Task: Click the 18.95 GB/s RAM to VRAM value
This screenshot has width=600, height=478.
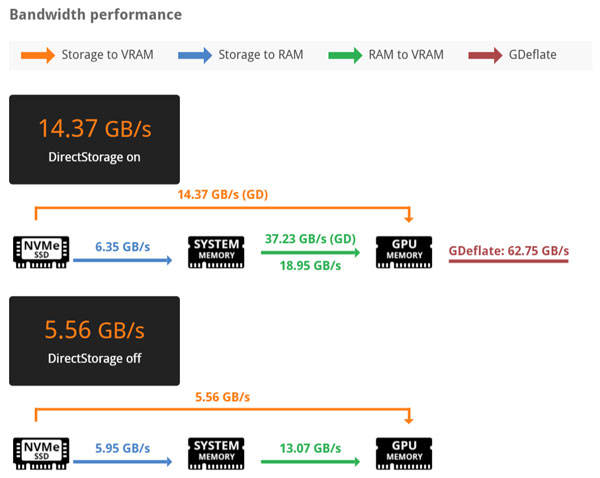Action: (x=310, y=266)
